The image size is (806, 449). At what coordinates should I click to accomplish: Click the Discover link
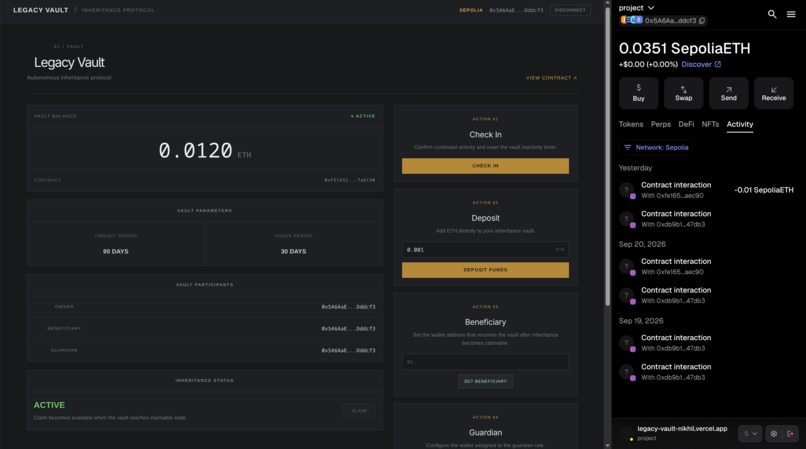point(697,64)
